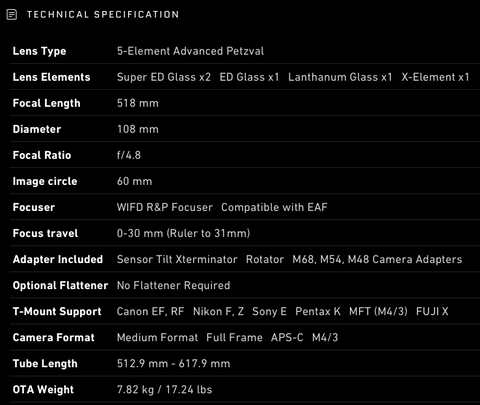Click the 108 mm diameter value

138,129
